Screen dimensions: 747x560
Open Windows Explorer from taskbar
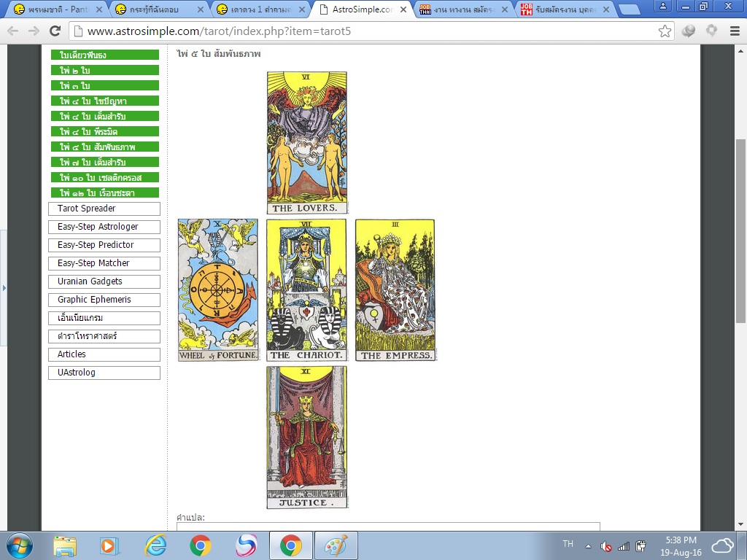(64, 545)
